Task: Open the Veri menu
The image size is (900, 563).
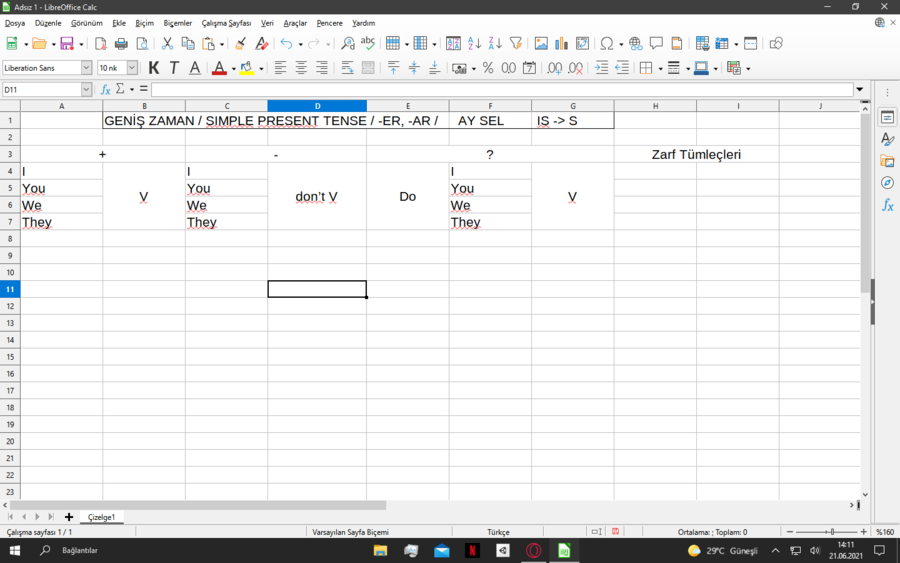Action: click(267, 23)
